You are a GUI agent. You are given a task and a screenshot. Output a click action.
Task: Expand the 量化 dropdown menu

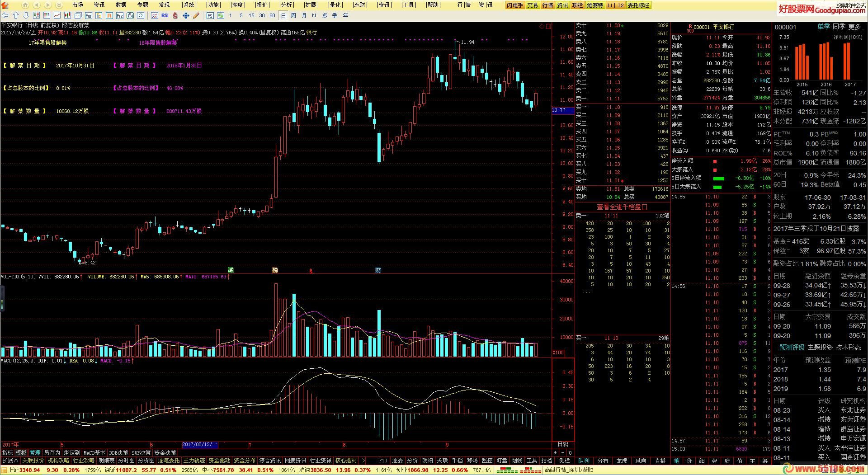click(x=335, y=5)
